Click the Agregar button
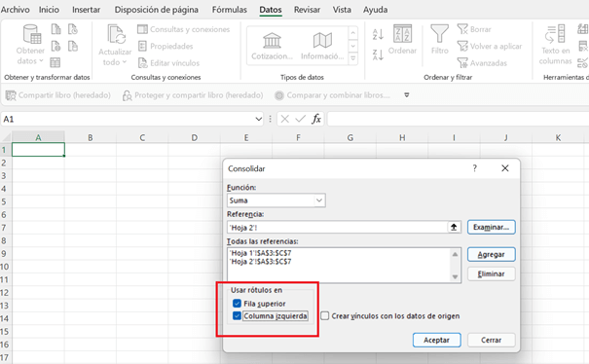 coord(491,254)
